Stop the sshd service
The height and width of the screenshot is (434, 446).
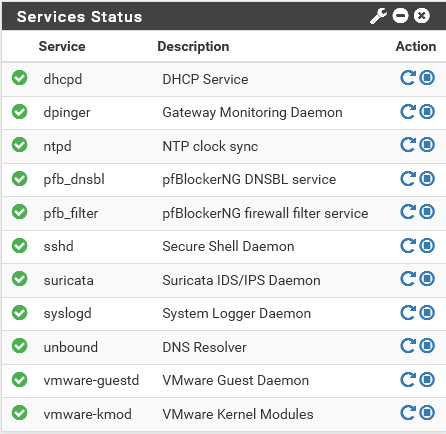coord(427,246)
